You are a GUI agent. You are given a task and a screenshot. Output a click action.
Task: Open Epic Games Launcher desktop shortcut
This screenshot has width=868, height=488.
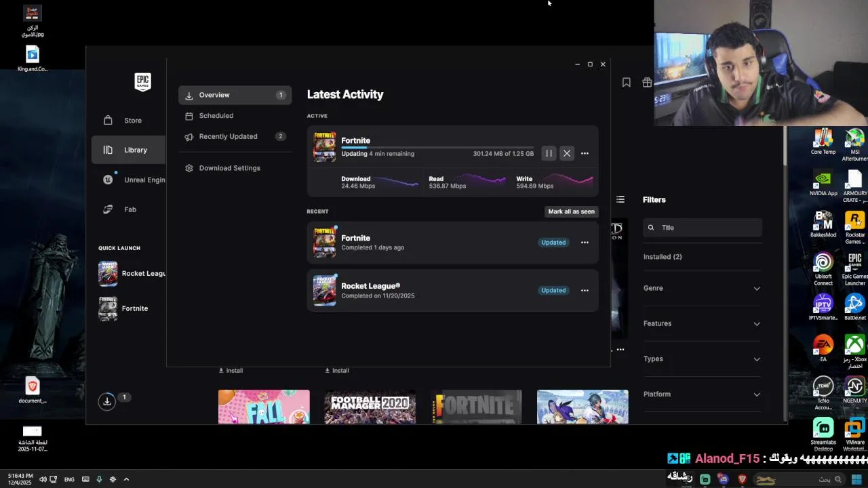click(x=854, y=269)
